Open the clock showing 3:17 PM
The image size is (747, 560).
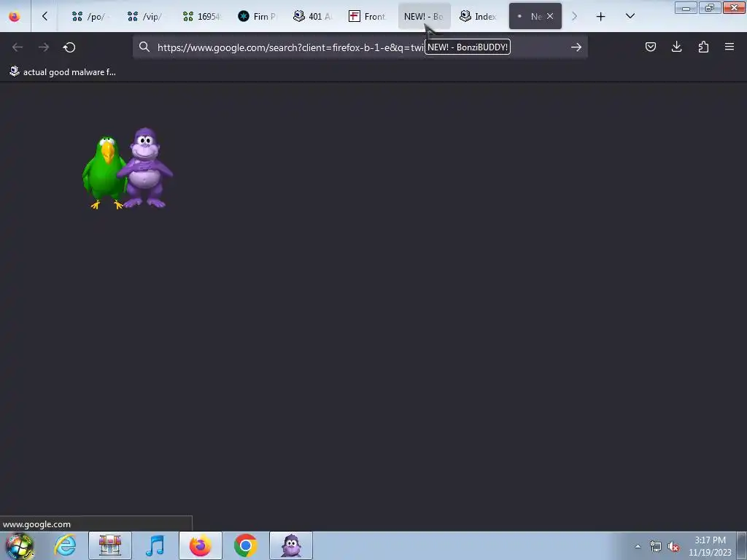click(x=710, y=546)
